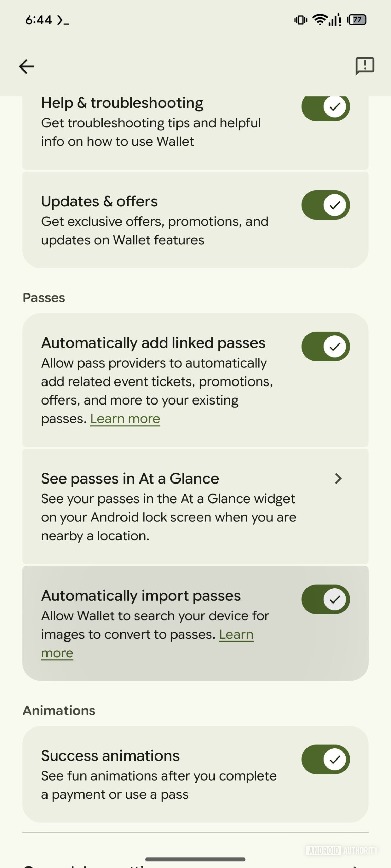This screenshot has height=868, width=391.
Task: Disable Automatically add linked passes
Action: (325, 346)
